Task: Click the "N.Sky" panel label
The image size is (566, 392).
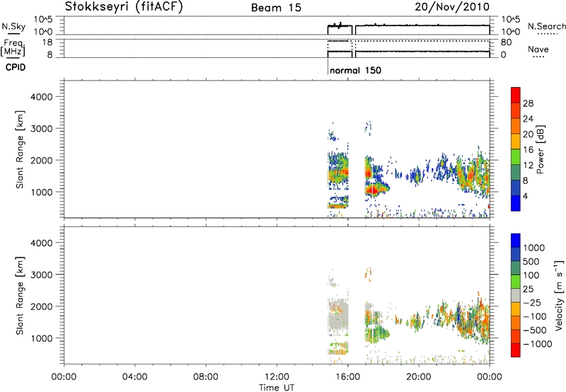Action: 13,26
